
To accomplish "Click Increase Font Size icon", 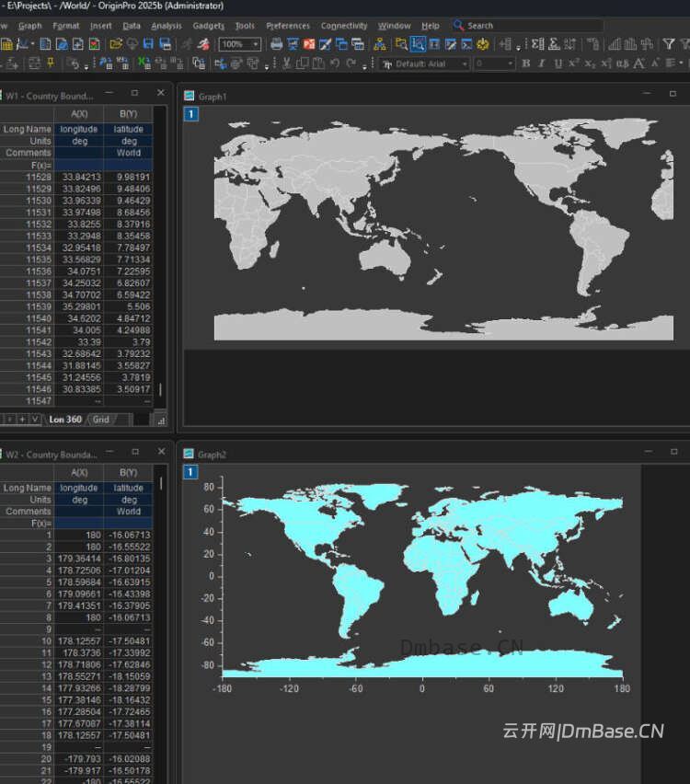I will click(x=639, y=63).
